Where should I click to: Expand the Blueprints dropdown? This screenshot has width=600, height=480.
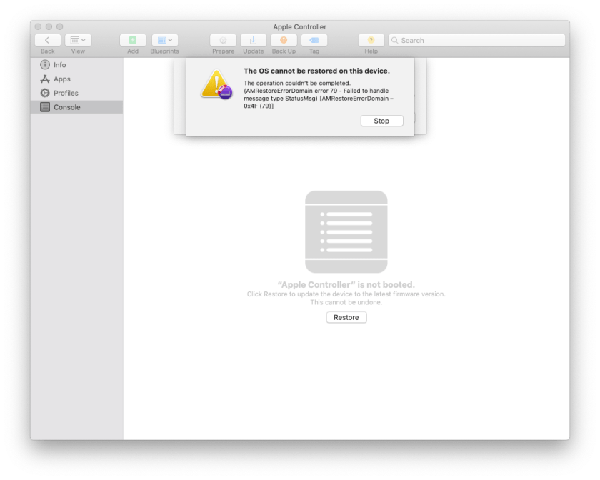[165, 40]
